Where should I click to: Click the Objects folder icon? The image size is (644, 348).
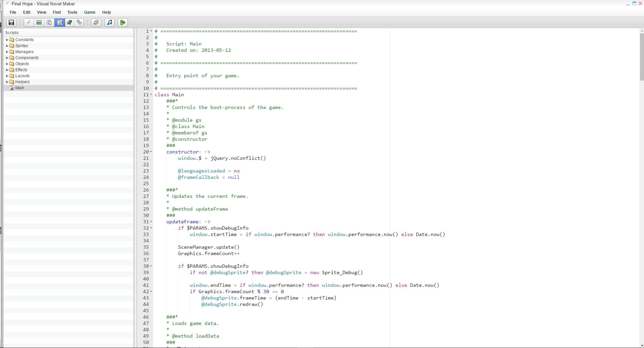point(12,64)
